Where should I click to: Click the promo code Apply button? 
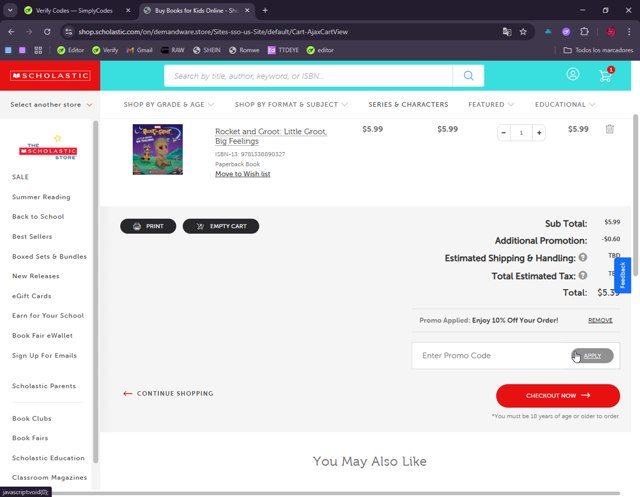592,355
